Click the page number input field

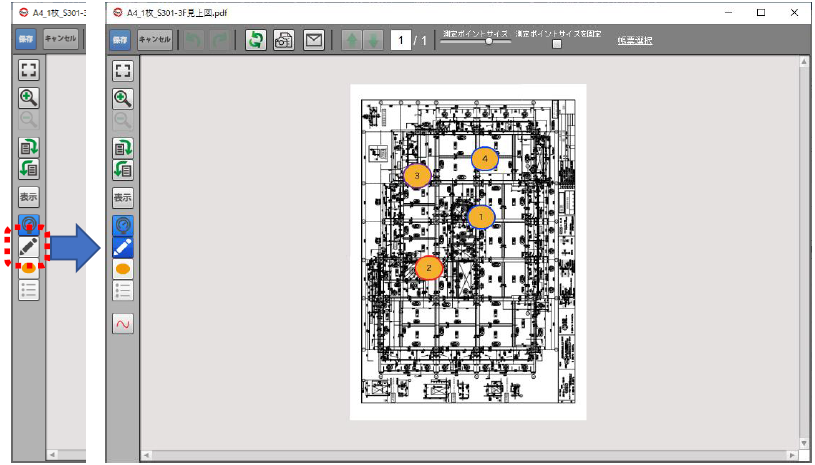[x=401, y=40]
